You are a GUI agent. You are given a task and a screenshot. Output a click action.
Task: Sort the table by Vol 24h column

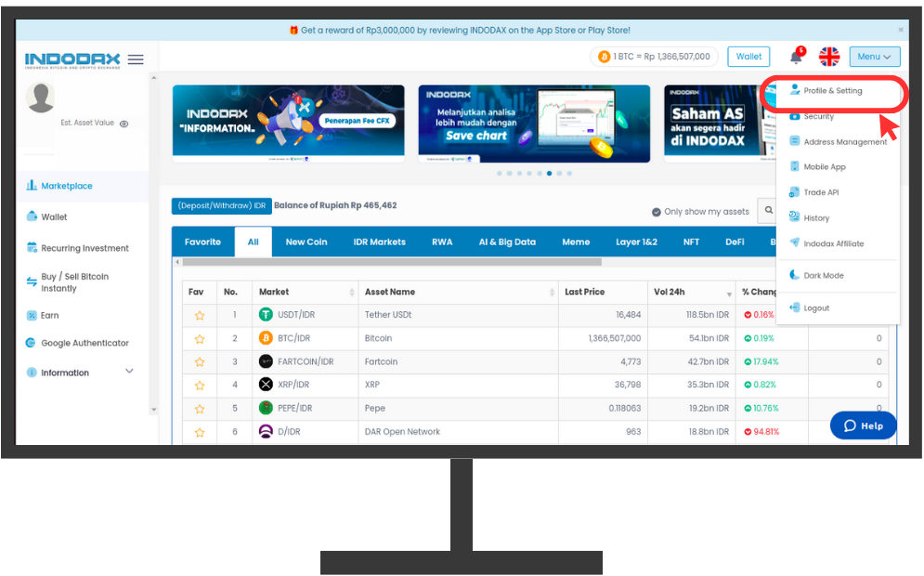coord(729,294)
